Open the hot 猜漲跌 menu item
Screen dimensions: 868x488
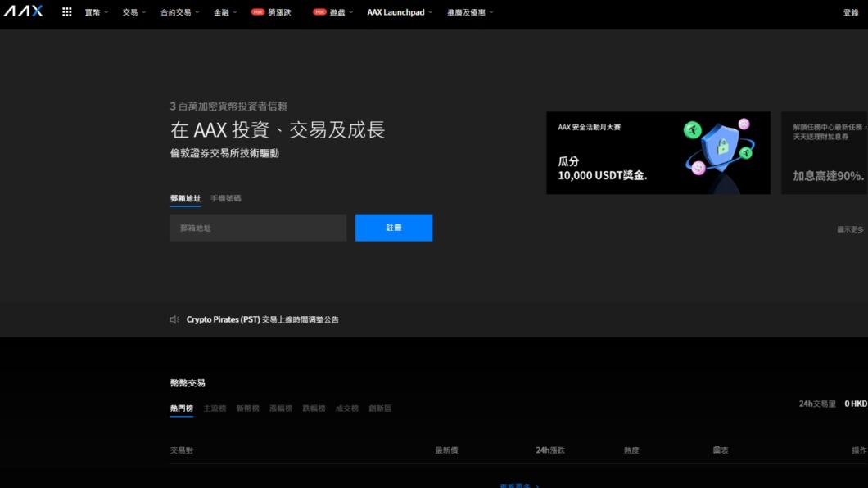(x=271, y=12)
